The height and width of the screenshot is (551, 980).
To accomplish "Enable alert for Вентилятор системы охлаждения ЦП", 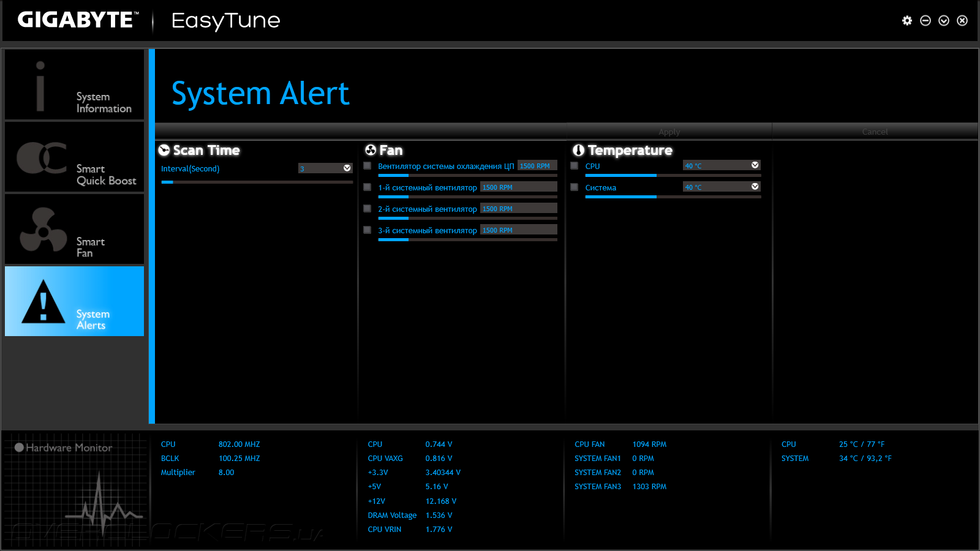I will click(367, 166).
